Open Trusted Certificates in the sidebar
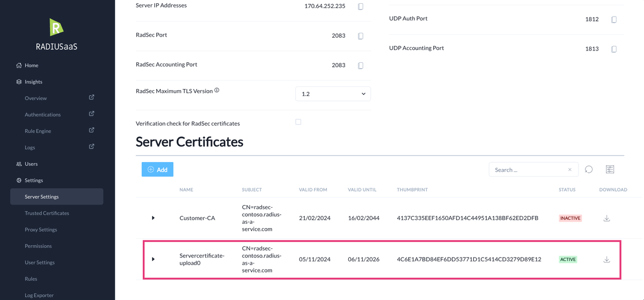Viewport: 644px width, 300px height. coord(47,213)
